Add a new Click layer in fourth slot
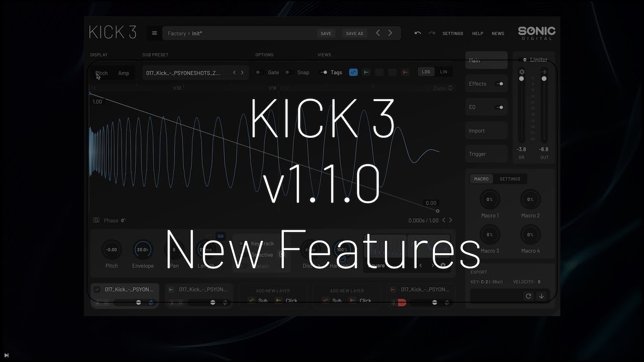 click(360, 301)
